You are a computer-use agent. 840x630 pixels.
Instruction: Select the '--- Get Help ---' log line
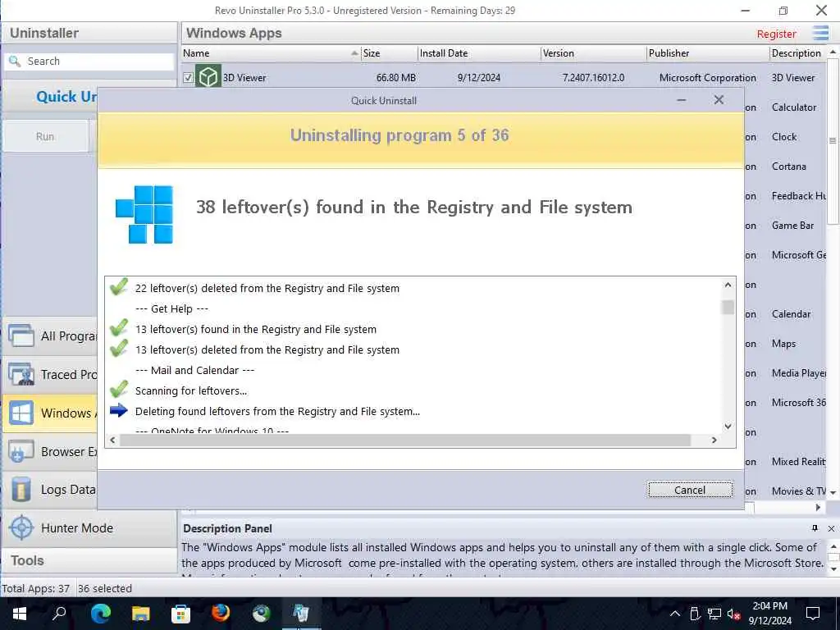pyautogui.click(x=172, y=308)
